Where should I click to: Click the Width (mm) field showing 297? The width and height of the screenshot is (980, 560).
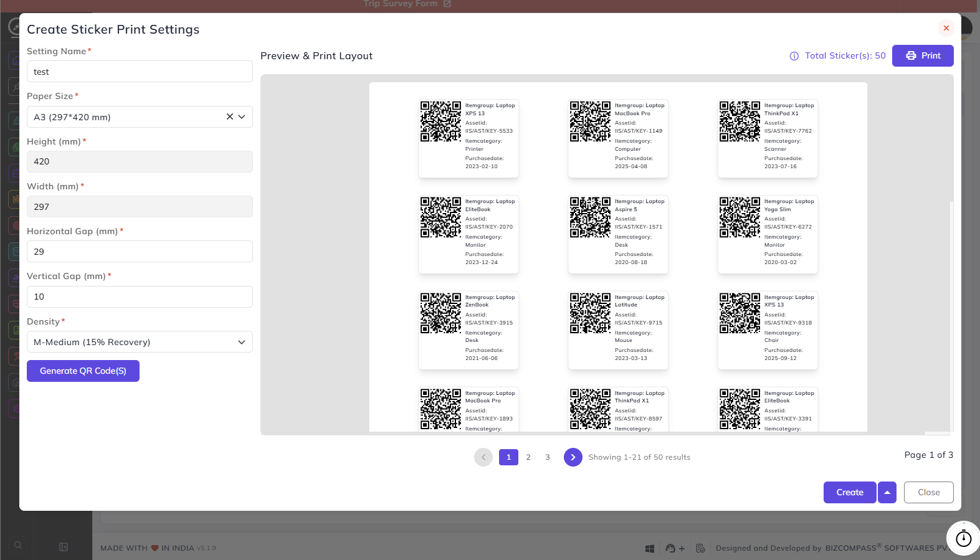(x=140, y=207)
